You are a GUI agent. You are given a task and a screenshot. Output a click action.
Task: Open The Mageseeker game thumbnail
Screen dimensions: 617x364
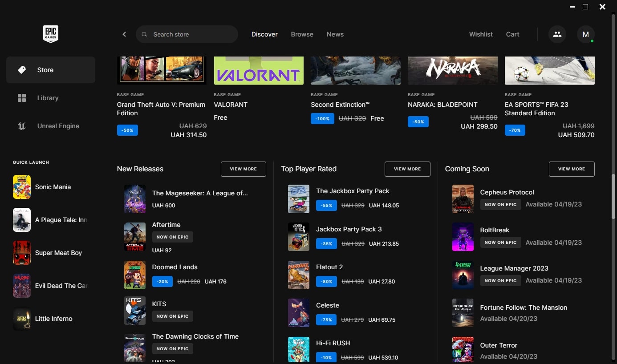135,199
